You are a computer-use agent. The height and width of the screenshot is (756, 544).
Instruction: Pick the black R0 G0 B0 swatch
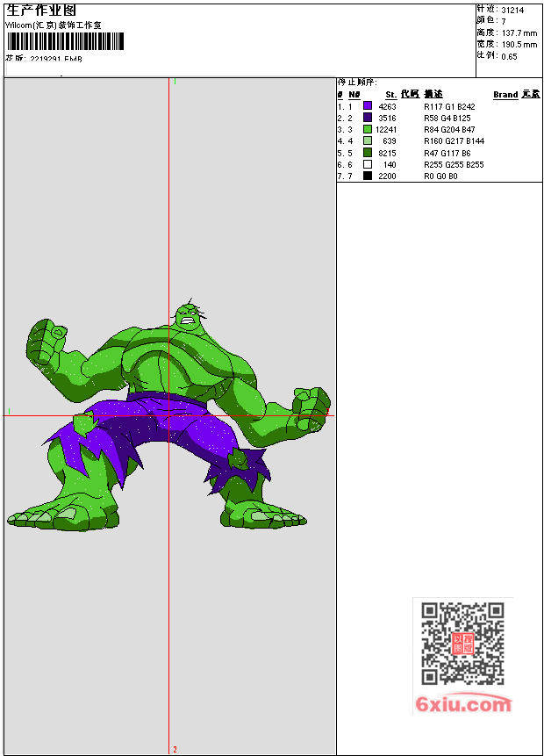pyautogui.click(x=367, y=176)
